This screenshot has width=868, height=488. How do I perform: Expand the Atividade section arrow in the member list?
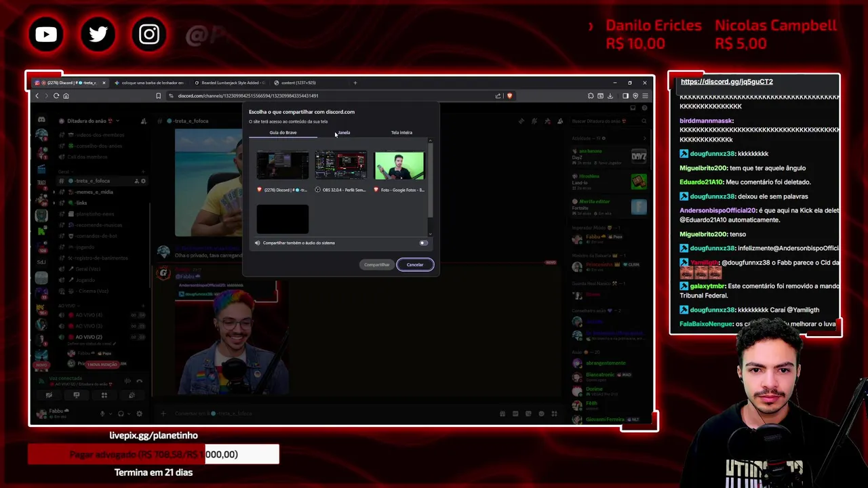[644, 138]
